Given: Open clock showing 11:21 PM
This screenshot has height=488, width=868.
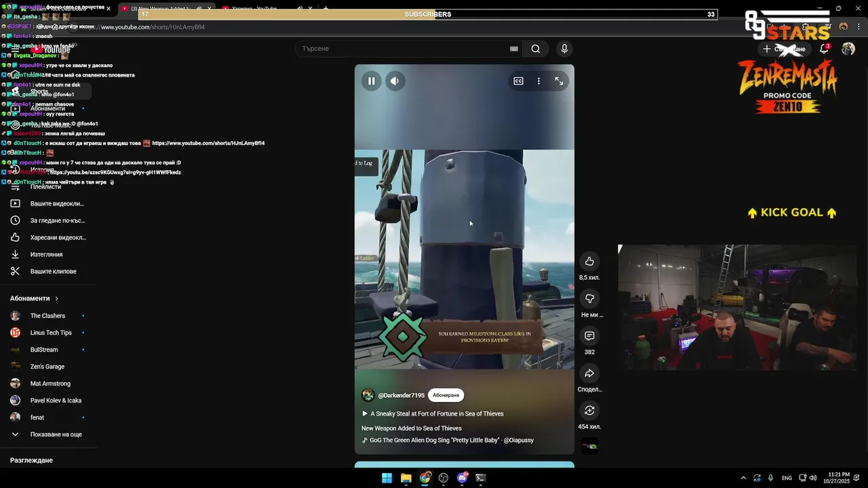Looking at the screenshot, I should [836, 478].
